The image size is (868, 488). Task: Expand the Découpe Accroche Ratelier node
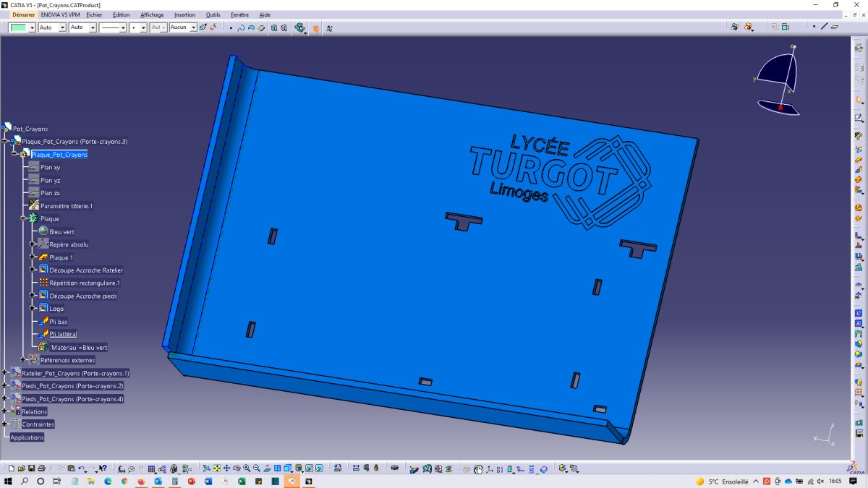[x=33, y=270]
